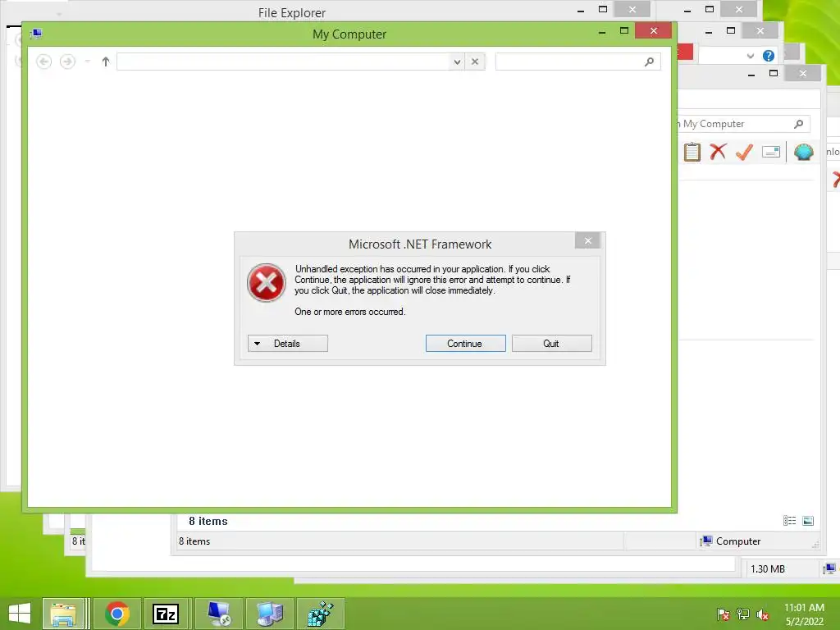The image size is (840, 630).
Task: Open the Computer icon on taskbar
Action: tap(270, 614)
